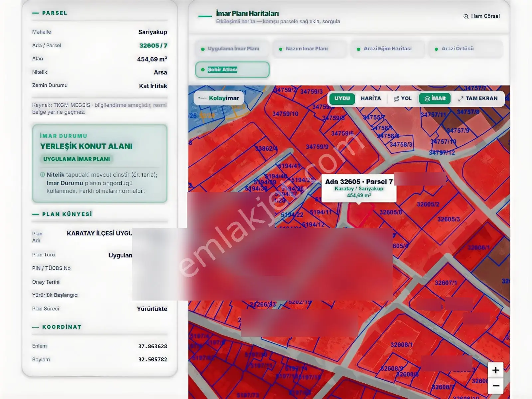
Task: Open the Arazi Örtüsü tab
Action: (465, 49)
